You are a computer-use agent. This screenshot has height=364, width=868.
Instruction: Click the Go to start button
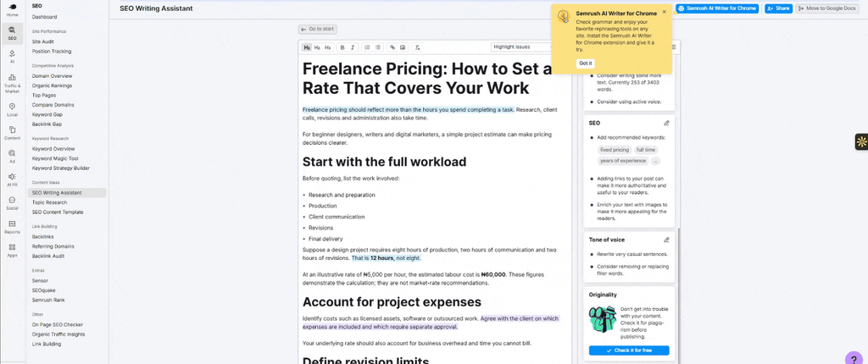pos(317,30)
